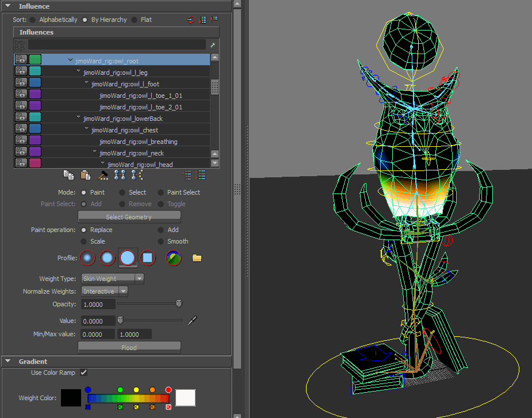The image size is (532, 418).
Task: Collapse the Gradient section
Action: [8, 362]
